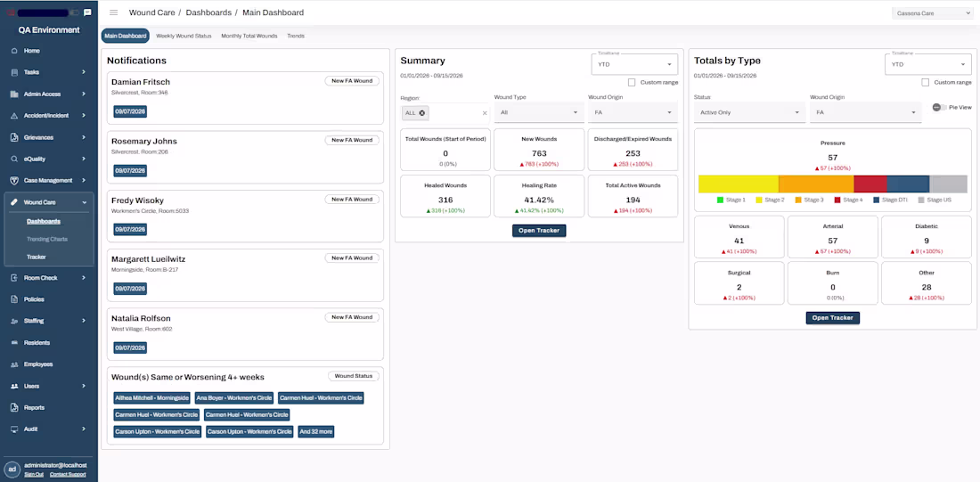Open the Status Active Only dropdown
Viewport: 980px width, 482px height.
coord(748,112)
